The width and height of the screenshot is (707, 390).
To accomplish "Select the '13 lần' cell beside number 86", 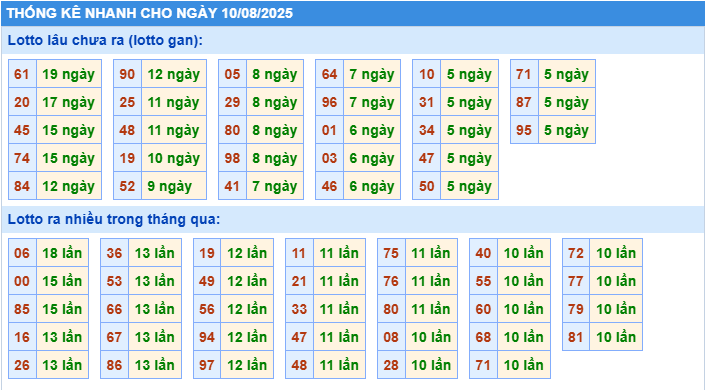I will point(155,365).
